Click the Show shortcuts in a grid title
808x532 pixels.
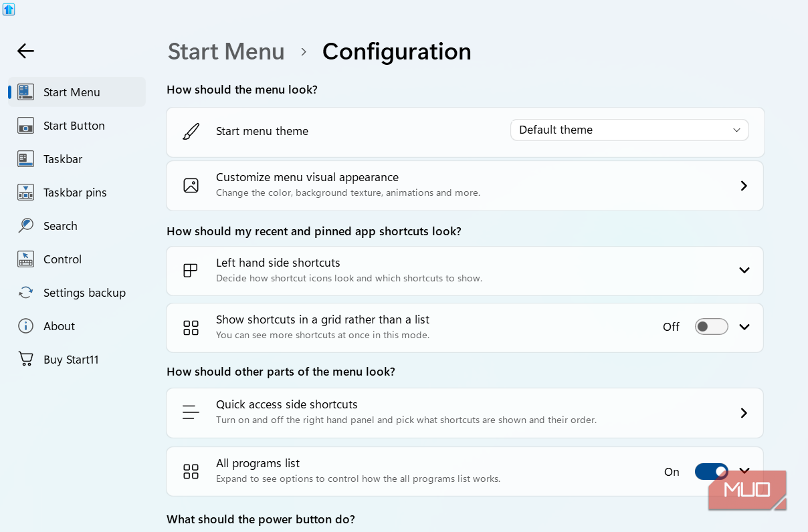tap(322, 319)
